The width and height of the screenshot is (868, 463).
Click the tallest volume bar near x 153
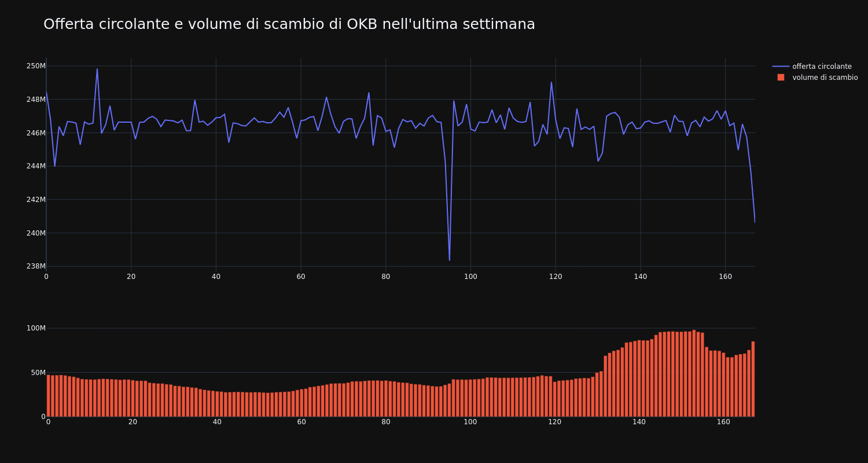(x=694, y=373)
